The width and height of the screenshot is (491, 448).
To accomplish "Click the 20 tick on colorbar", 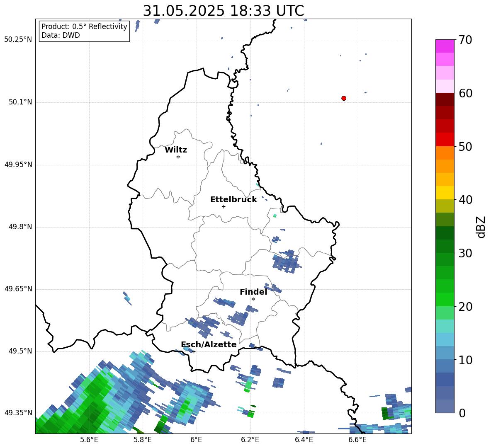I will point(465,307).
